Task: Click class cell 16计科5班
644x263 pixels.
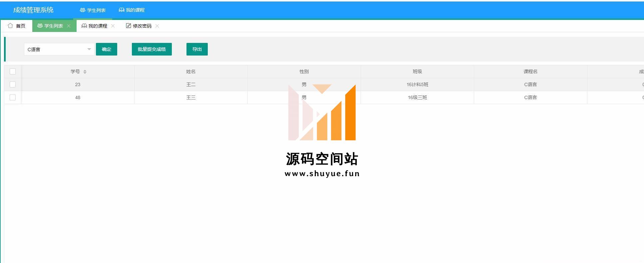Action: pyautogui.click(x=417, y=84)
